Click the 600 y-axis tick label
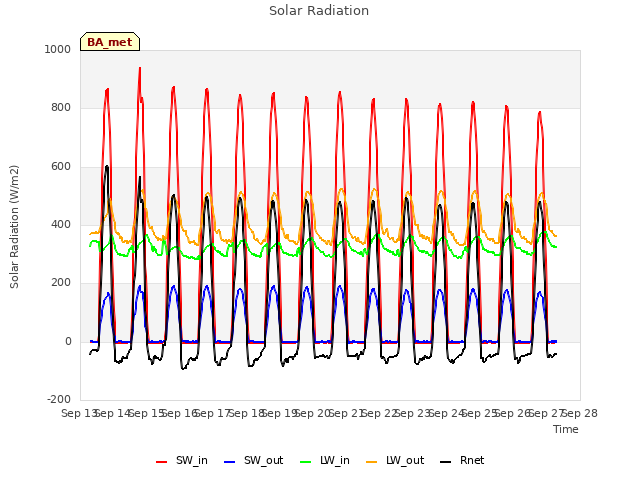 pos(61,167)
